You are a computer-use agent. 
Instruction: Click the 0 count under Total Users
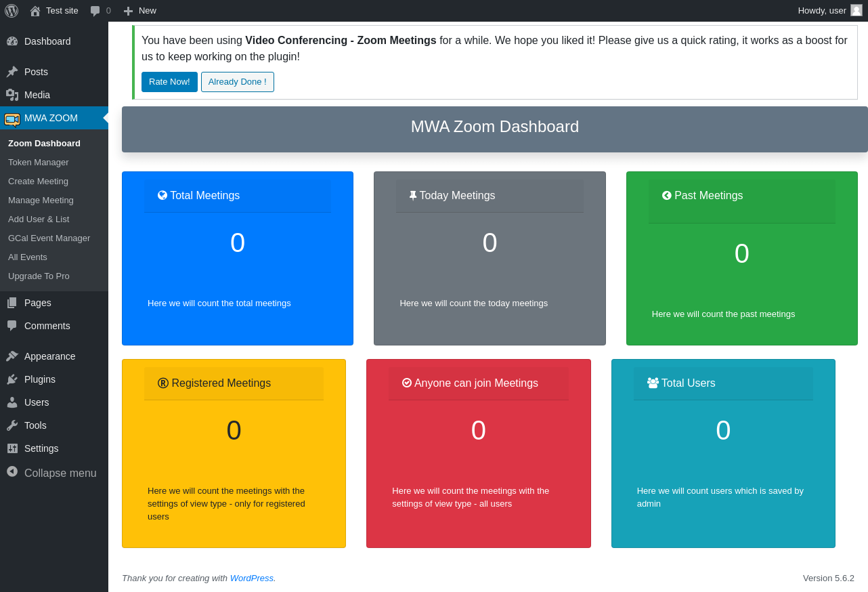click(x=723, y=430)
